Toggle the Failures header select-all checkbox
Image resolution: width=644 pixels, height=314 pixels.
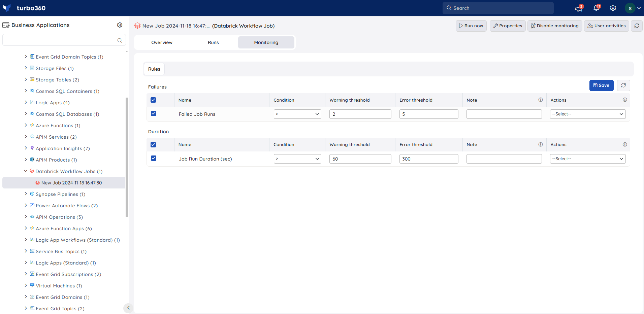pos(153,100)
